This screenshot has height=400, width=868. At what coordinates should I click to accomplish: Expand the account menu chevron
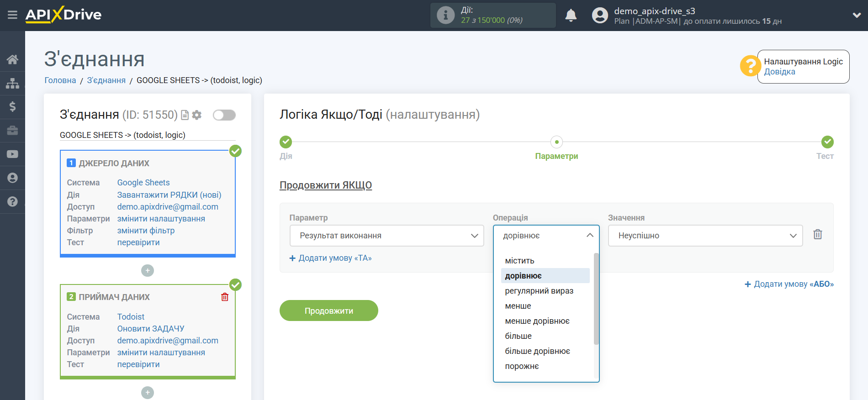coord(857,15)
